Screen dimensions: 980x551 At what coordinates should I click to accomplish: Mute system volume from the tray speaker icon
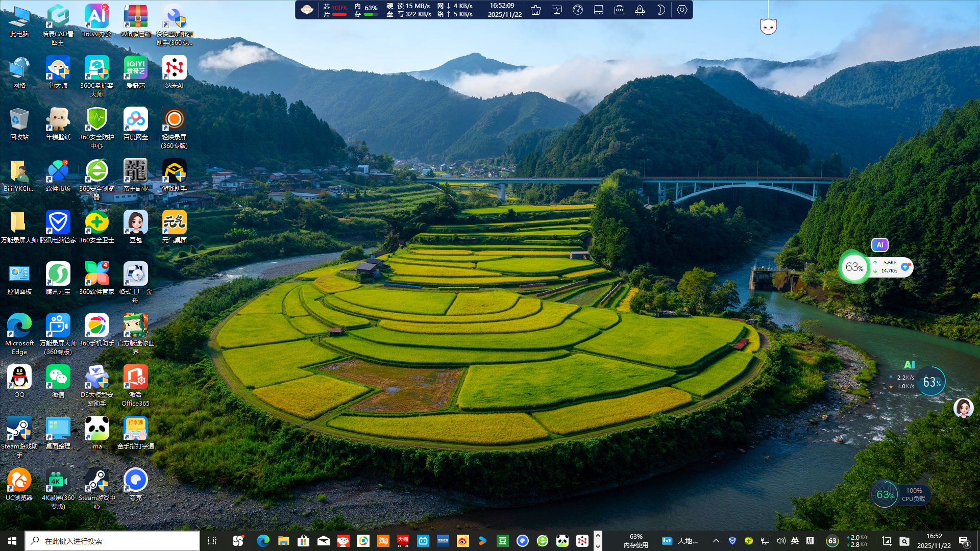(x=780, y=541)
